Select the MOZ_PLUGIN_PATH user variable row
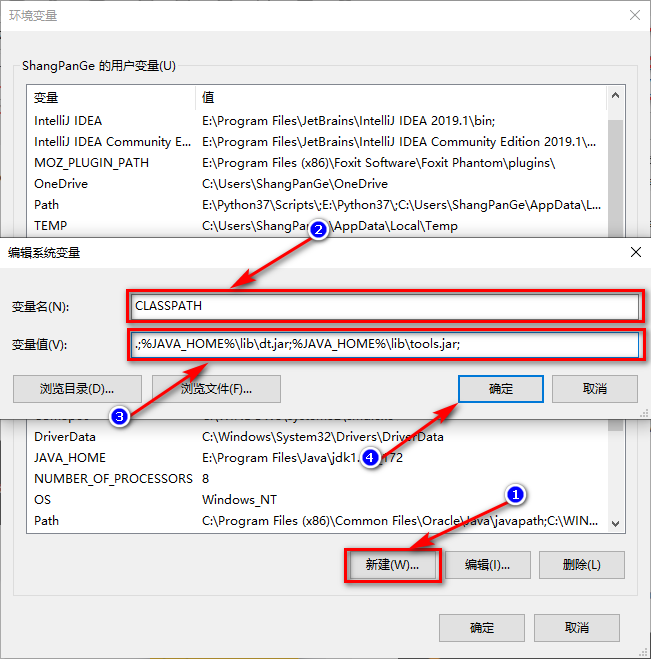The width and height of the screenshot is (651, 659). click(317, 163)
